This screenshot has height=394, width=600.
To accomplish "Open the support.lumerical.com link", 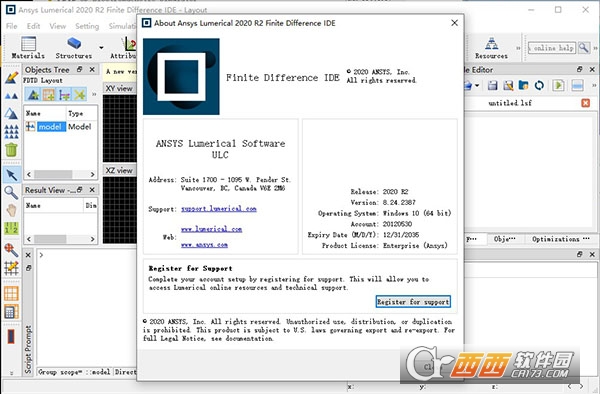I will tap(218, 209).
